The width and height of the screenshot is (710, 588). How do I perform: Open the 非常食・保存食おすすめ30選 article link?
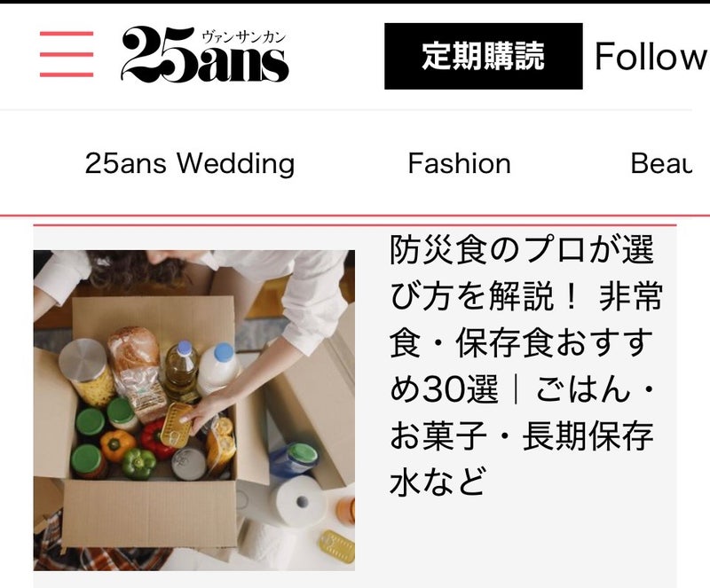point(525,365)
